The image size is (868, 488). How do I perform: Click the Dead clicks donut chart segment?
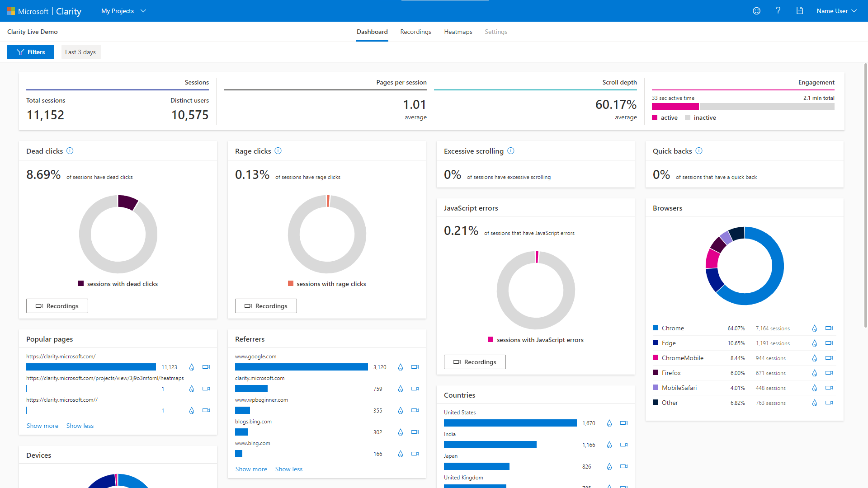click(127, 202)
